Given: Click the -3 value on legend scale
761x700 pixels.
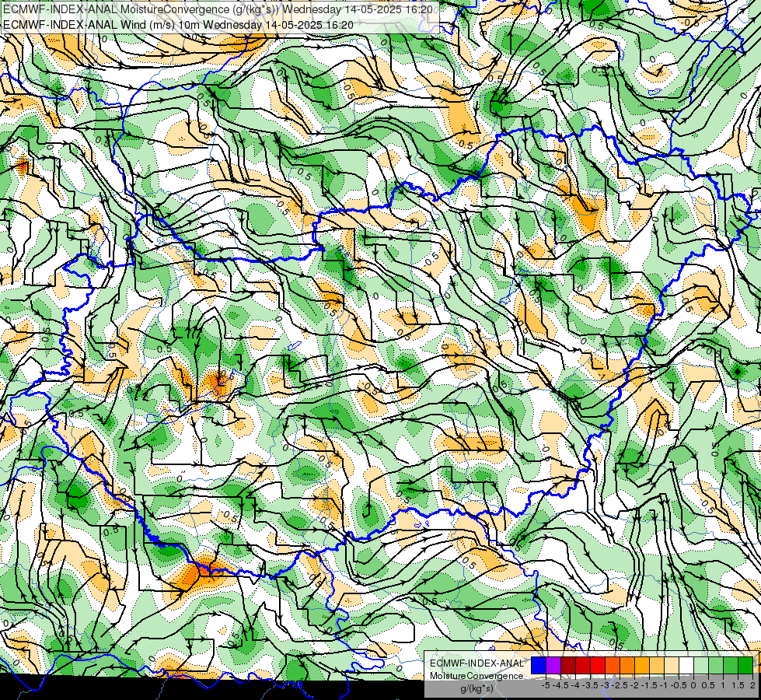Looking at the screenshot, I should 606,685.
